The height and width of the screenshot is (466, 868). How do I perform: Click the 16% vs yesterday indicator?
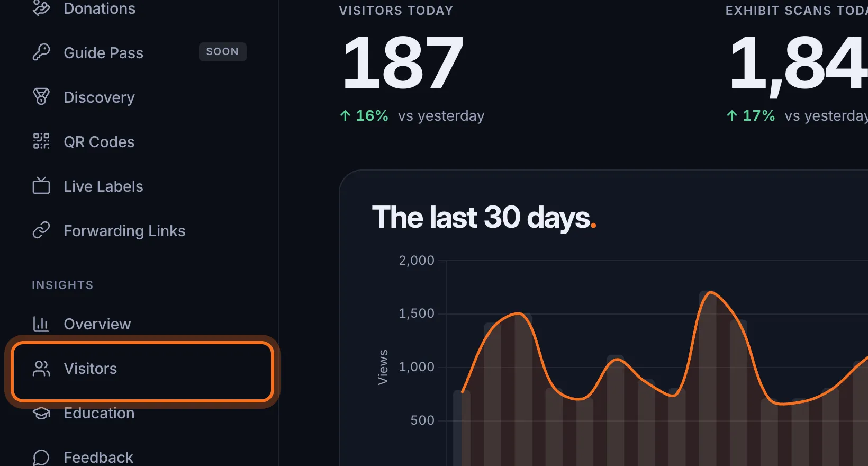click(412, 115)
